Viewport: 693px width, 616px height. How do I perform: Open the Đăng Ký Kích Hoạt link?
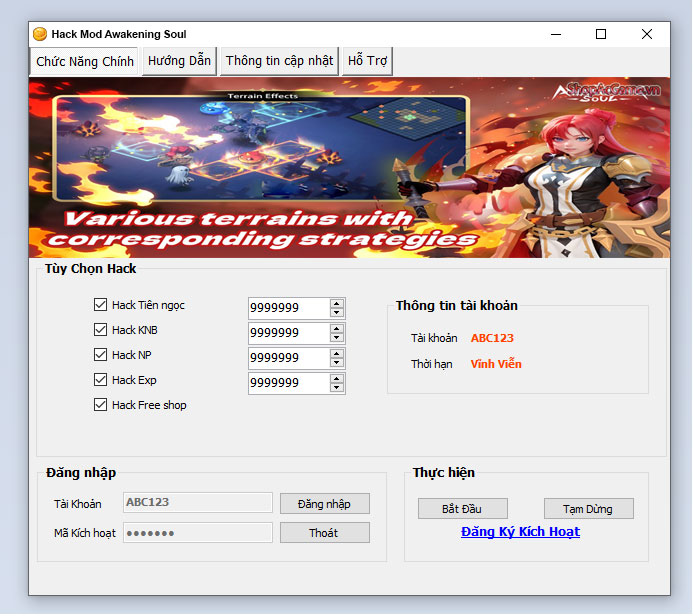click(x=520, y=532)
